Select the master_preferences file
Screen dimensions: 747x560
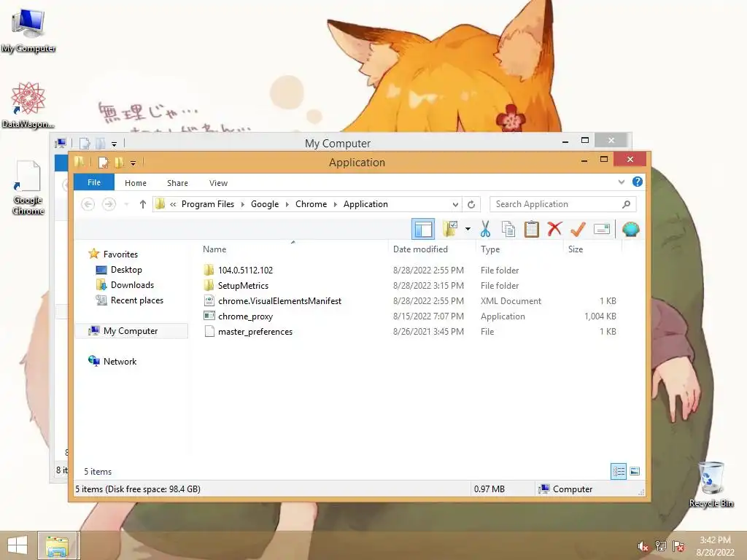point(255,332)
